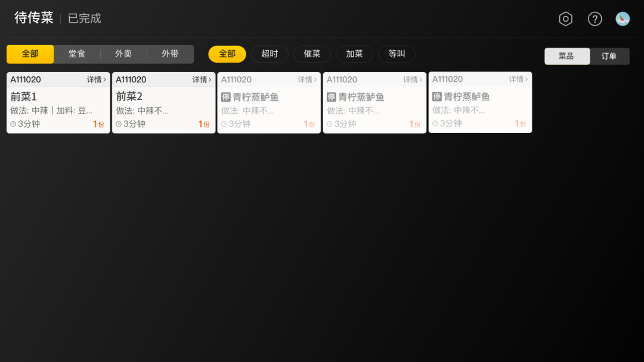
Task: Click the 前菜2 dish name
Action: (129, 97)
